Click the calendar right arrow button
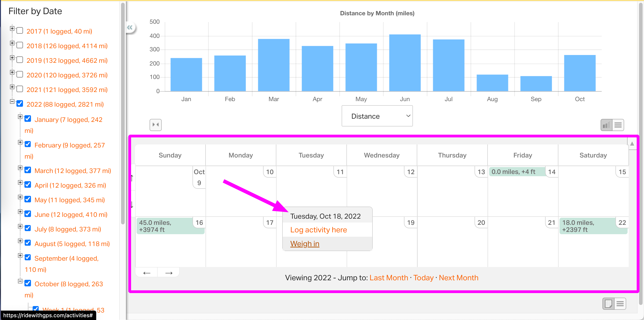 pos(169,273)
